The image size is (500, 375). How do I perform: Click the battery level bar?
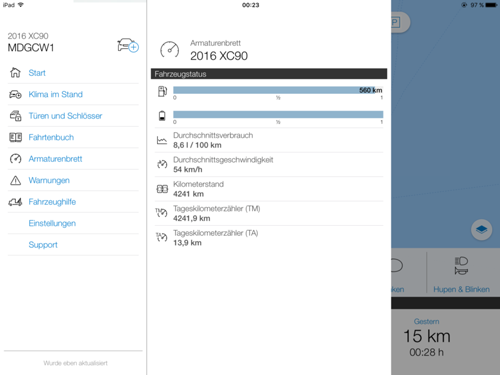coord(278,114)
